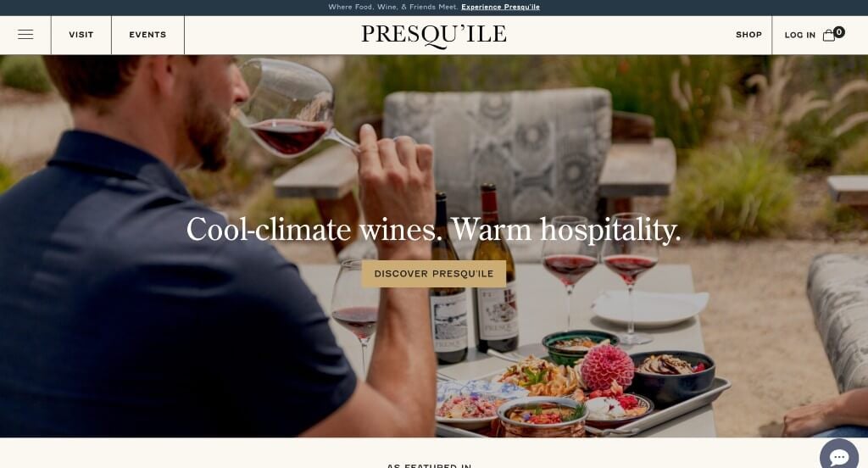
Task: Click the cart item count badge
Action: click(x=839, y=32)
